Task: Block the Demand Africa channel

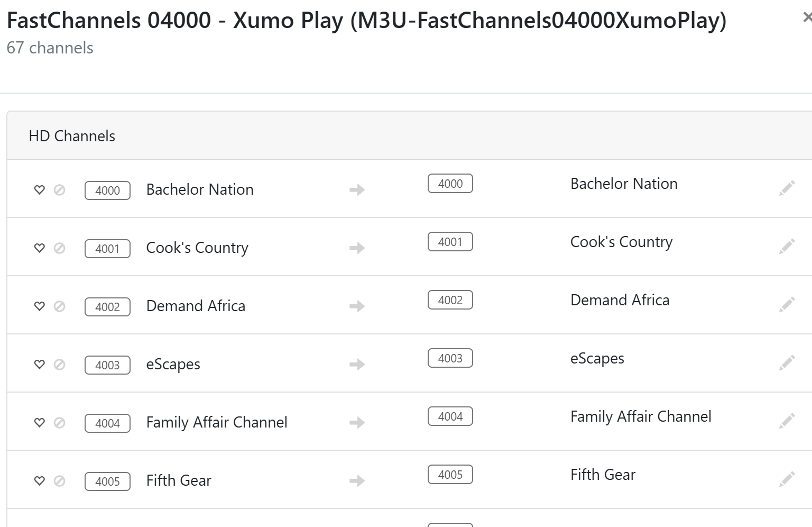Action: point(60,306)
